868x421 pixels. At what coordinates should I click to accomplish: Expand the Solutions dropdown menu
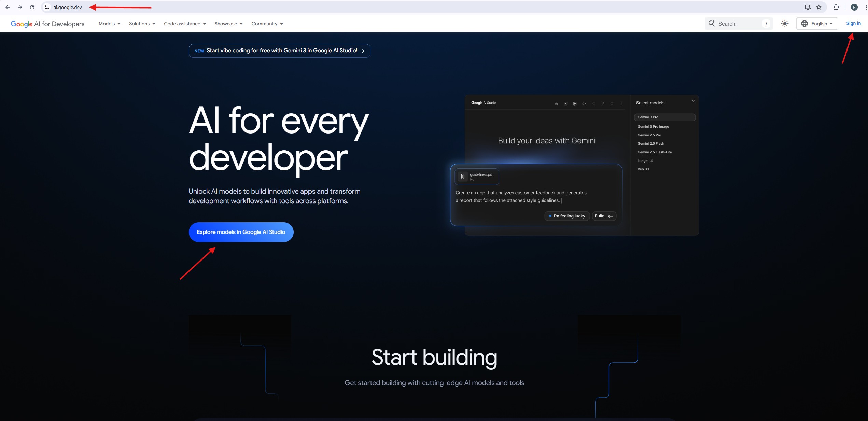pos(142,24)
